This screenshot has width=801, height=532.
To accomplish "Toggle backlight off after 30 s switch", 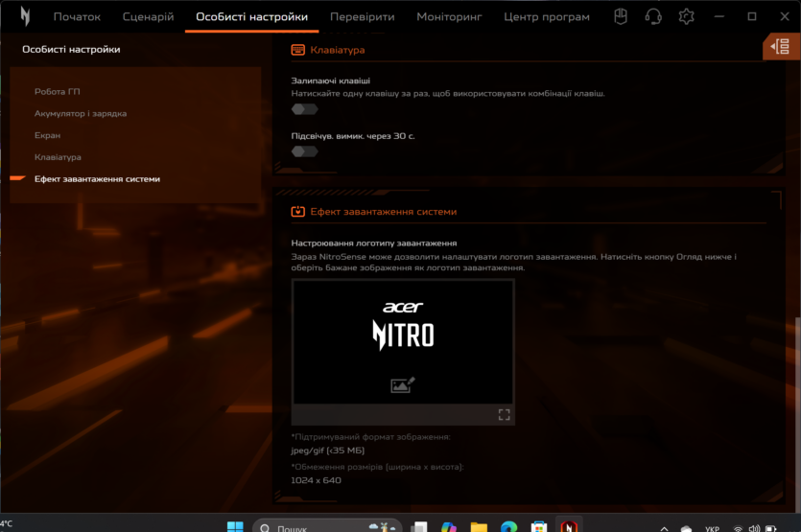I will [304, 151].
